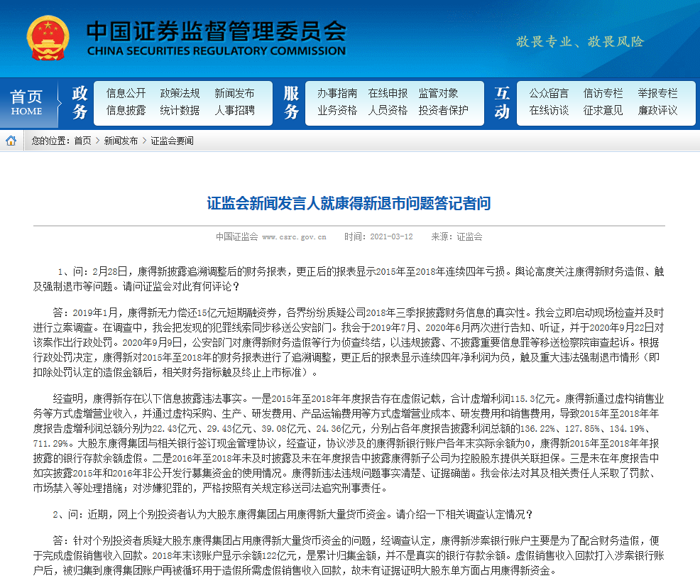
Task: Click the article headline about 康得新退市
Action: coord(350,205)
